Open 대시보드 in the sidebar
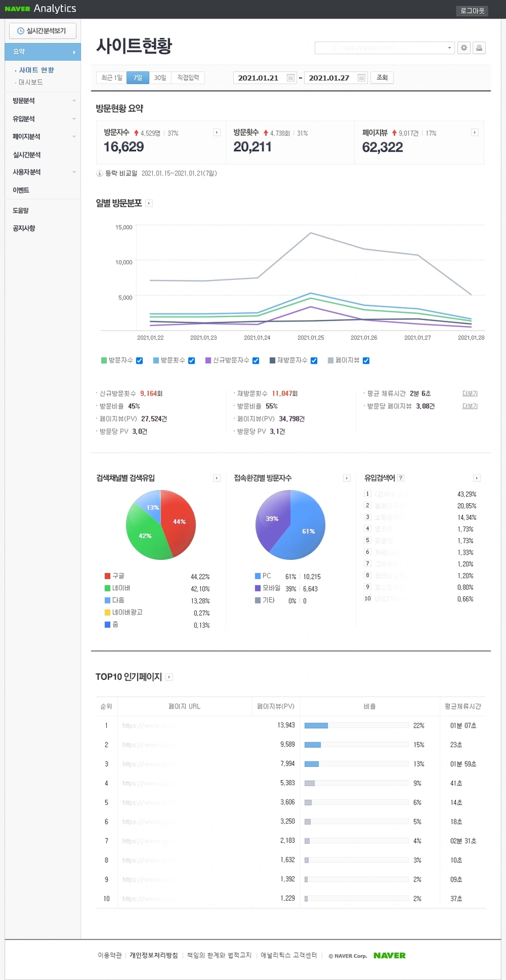 click(x=30, y=82)
